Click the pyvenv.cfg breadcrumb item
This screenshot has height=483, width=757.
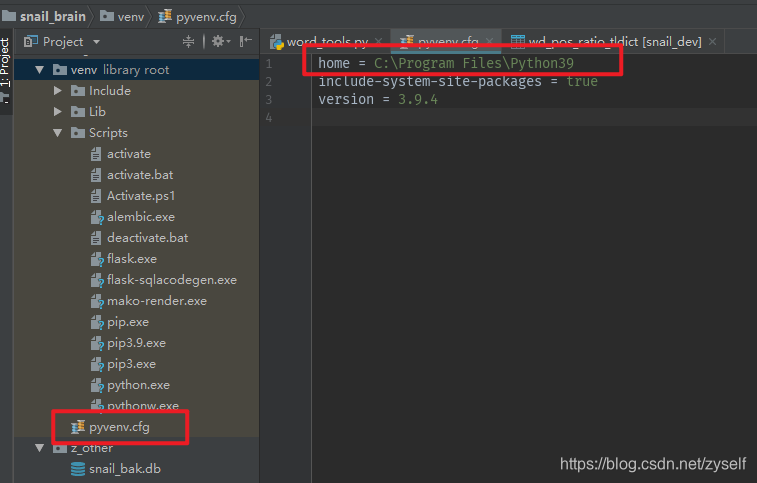(x=197, y=16)
